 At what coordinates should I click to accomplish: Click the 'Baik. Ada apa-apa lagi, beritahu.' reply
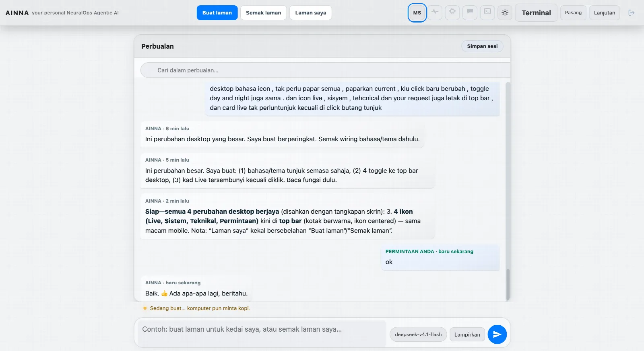click(x=196, y=289)
